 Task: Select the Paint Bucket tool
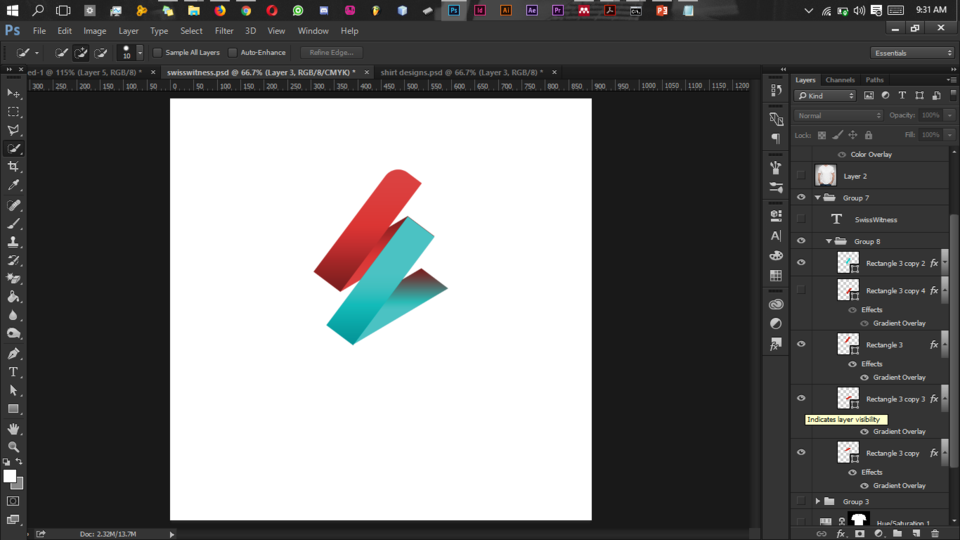coord(13,297)
